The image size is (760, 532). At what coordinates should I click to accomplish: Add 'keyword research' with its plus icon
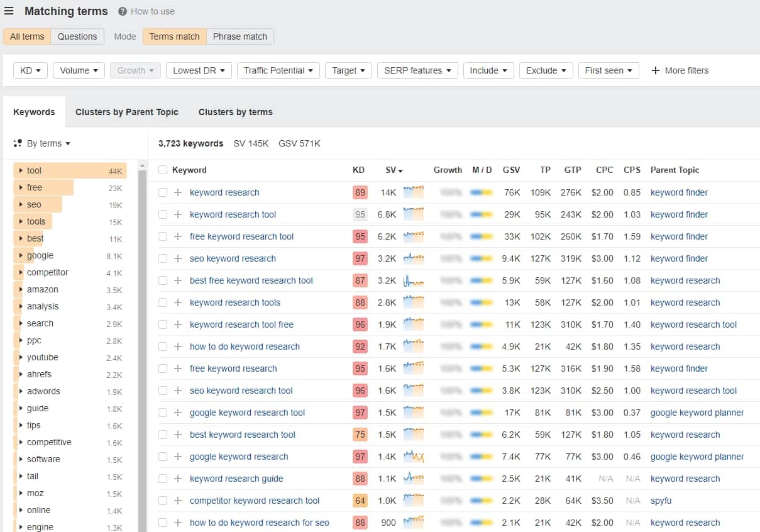(178, 192)
